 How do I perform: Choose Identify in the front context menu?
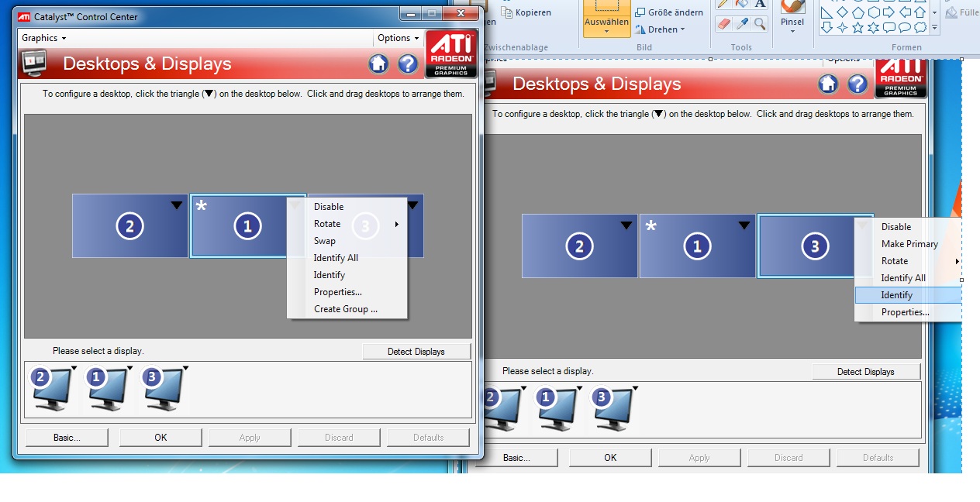coord(347,275)
